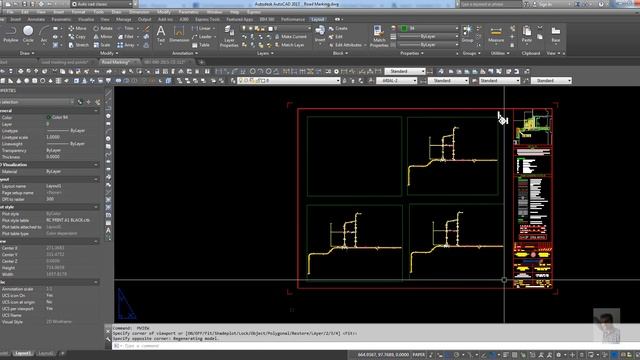Click the Insert block tool
Viewport: 640px width, 360px height.
(x=320, y=34)
